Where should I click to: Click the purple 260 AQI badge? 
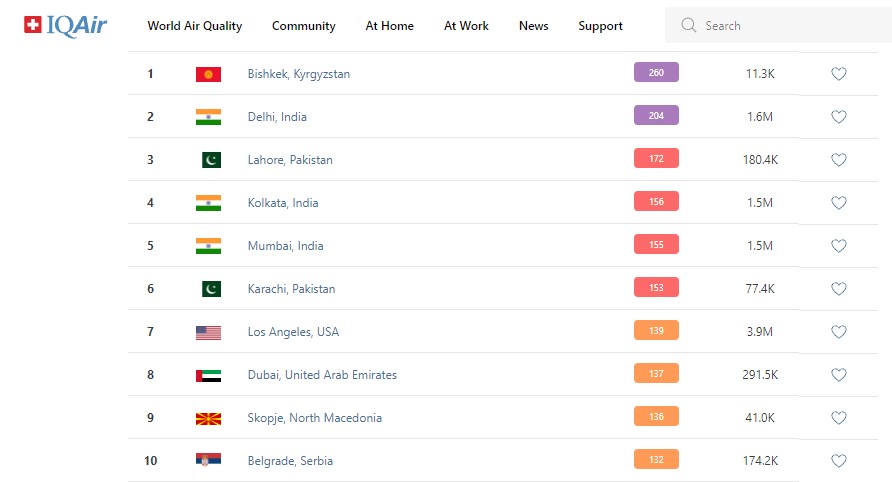point(656,73)
